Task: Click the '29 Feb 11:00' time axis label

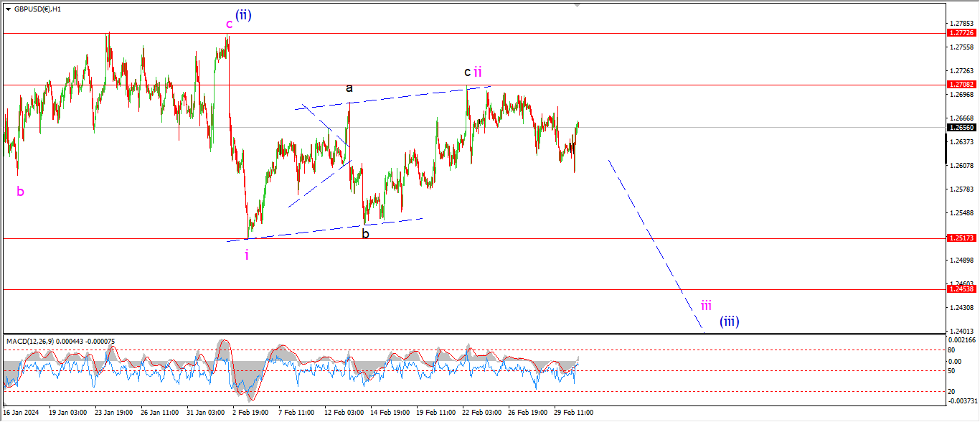Action: click(x=572, y=413)
